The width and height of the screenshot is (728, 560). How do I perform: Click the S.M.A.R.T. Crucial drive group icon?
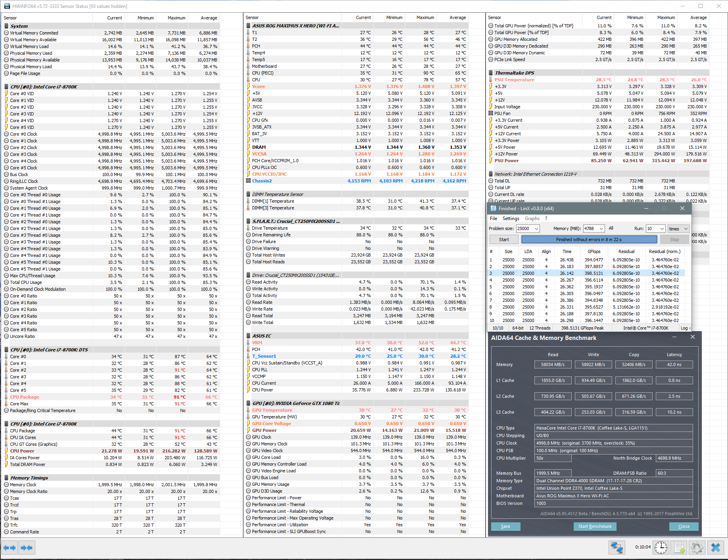(x=248, y=221)
